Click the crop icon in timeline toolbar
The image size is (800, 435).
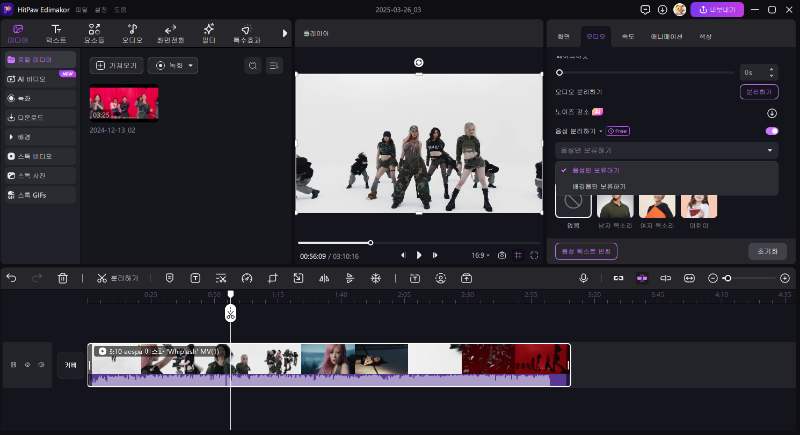[x=272, y=278]
